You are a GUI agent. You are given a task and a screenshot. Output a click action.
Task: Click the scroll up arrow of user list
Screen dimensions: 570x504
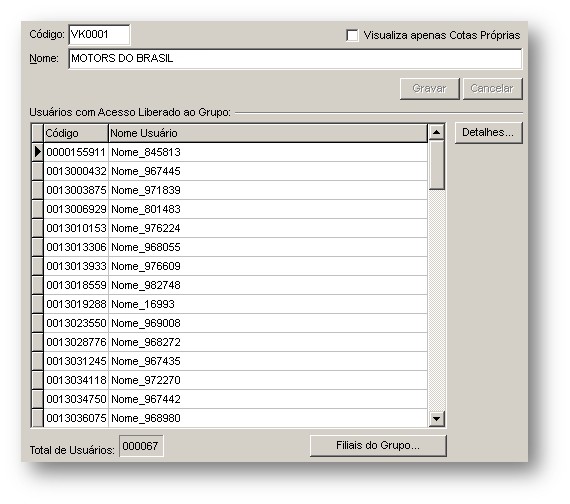click(436, 132)
